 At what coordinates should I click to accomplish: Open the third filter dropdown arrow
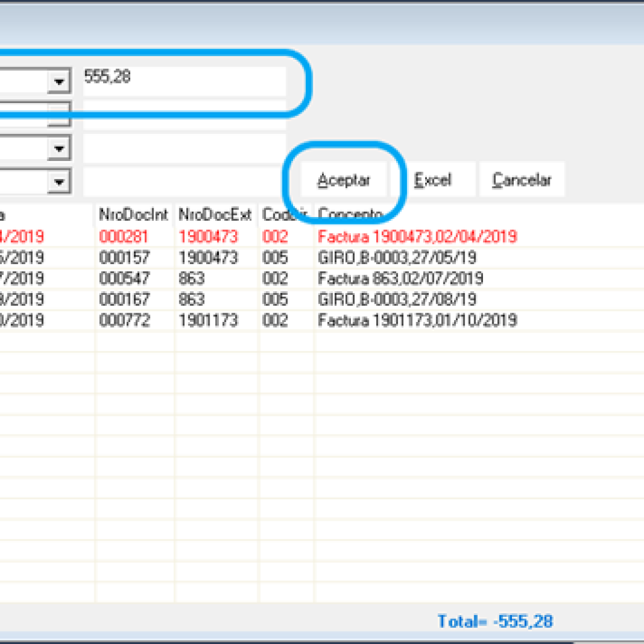(59, 148)
